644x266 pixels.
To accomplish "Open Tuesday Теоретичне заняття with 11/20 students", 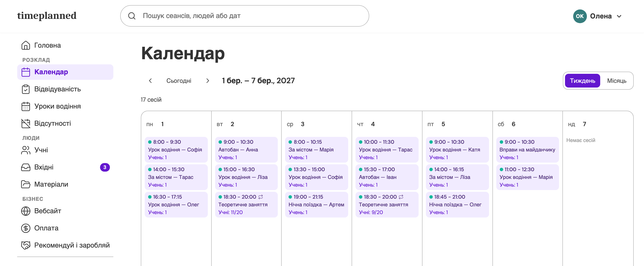I will click(x=246, y=205).
